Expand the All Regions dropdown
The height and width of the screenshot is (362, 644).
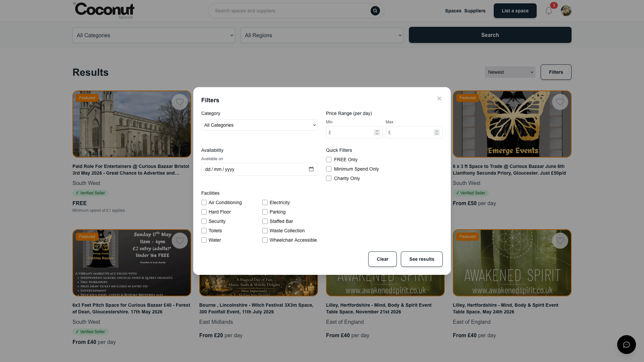[x=322, y=35]
